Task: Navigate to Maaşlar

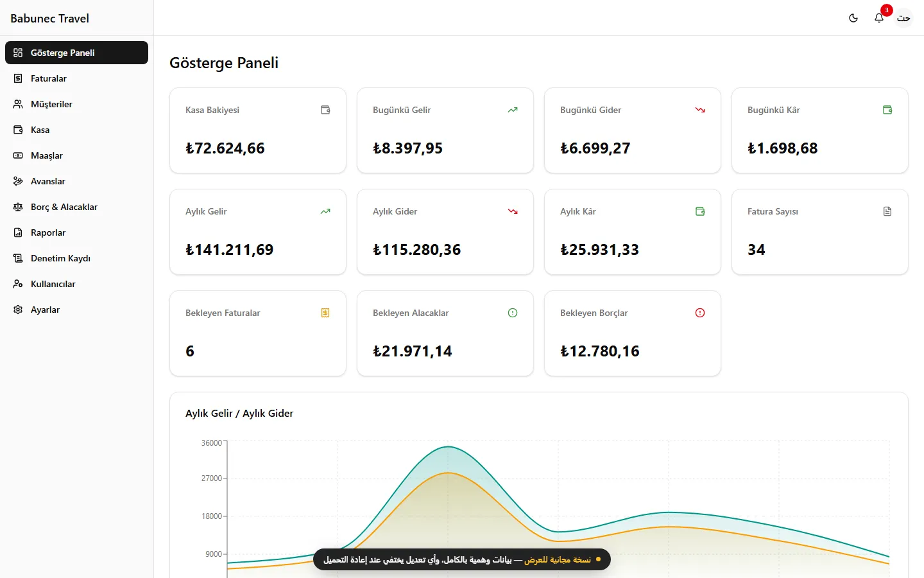Action: click(76, 155)
